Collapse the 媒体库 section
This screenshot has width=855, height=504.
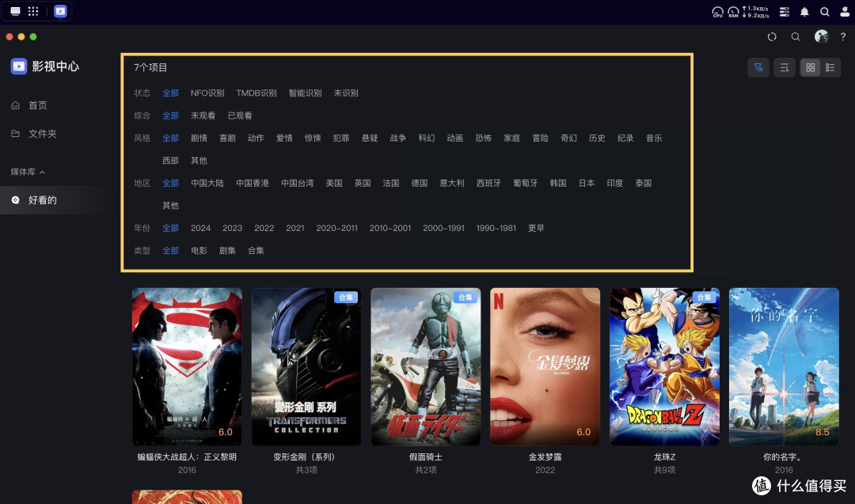(28, 172)
